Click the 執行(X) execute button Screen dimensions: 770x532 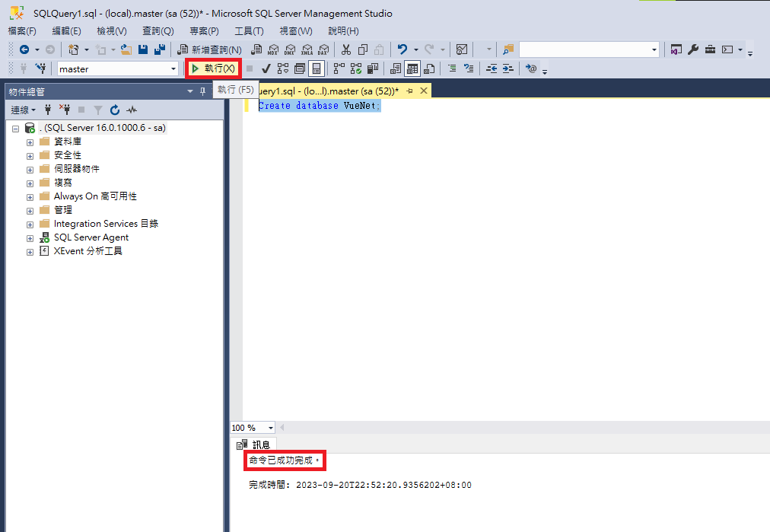(x=214, y=68)
